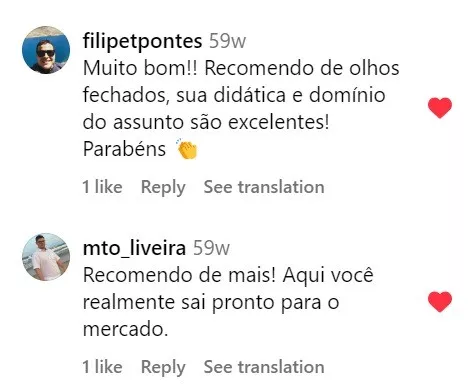
Task: Click the text 'do assunto são excelentes!'
Action: coord(206,122)
